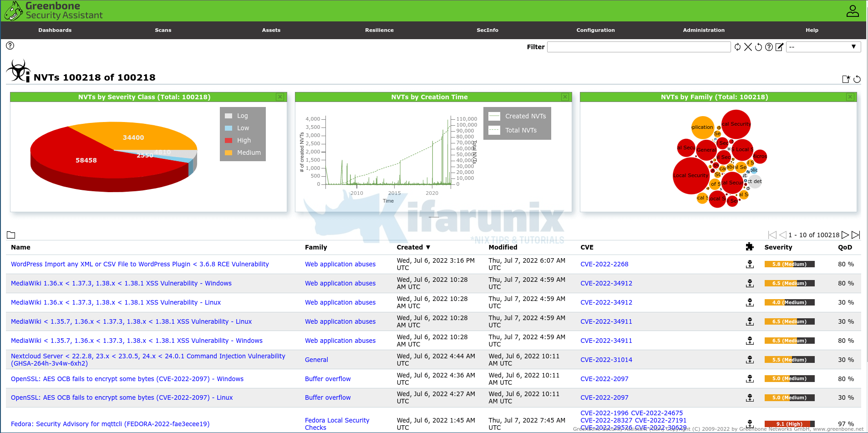This screenshot has width=868, height=433.
Task: Click solution type icon for Fedora mqttcli row
Action: point(750,424)
